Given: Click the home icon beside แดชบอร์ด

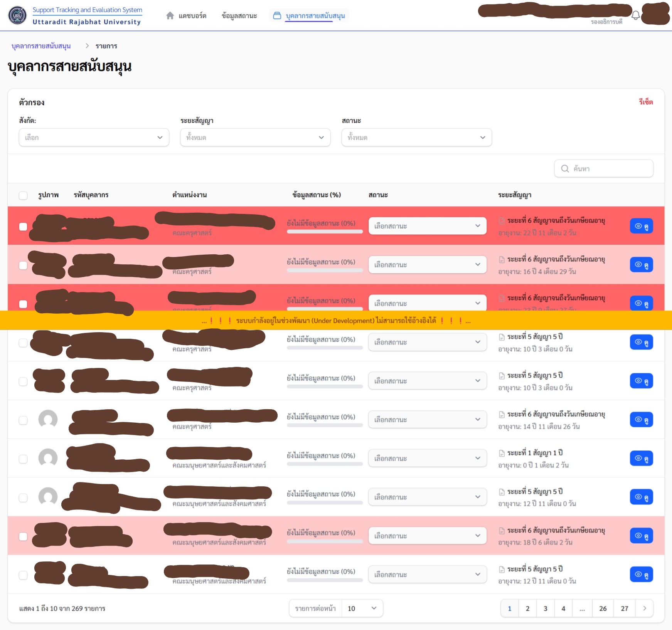Looking at the screenshot, I should coord(170,16).
